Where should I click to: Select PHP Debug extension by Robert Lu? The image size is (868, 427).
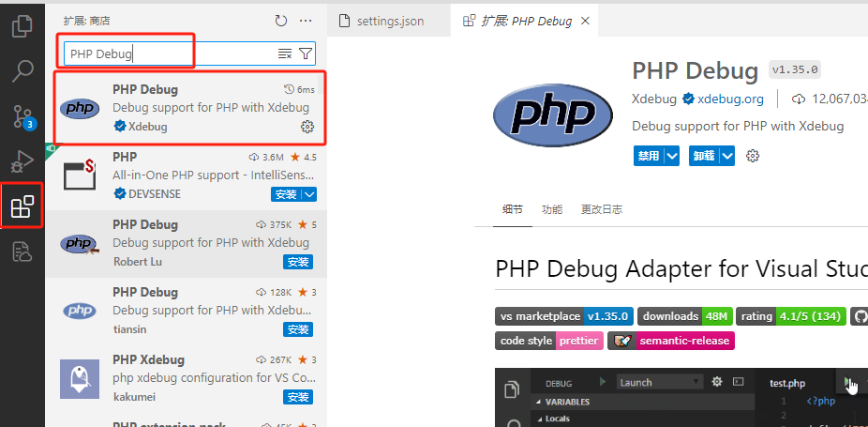point(187,244)
